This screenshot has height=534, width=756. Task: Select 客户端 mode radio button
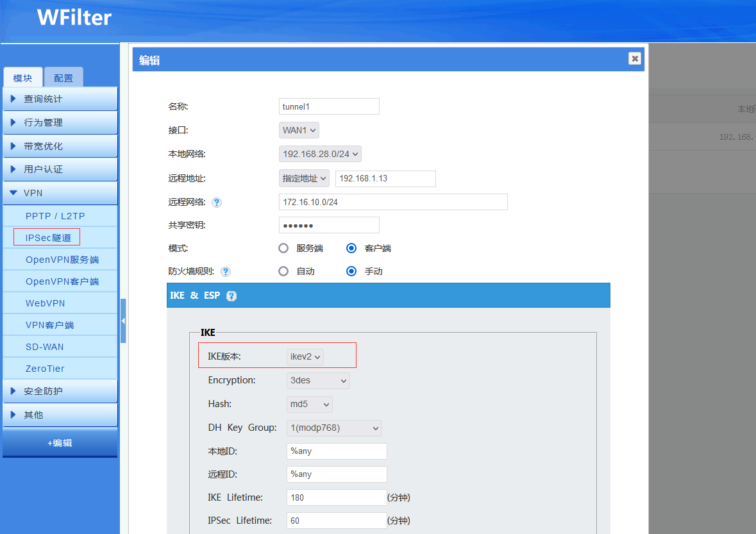pyautogui.click(x=351, y=248)
